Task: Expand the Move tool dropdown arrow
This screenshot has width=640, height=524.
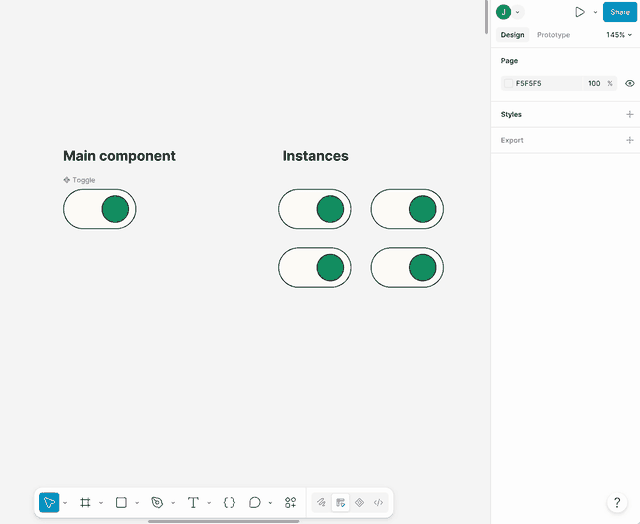Action: pos(65,503)
